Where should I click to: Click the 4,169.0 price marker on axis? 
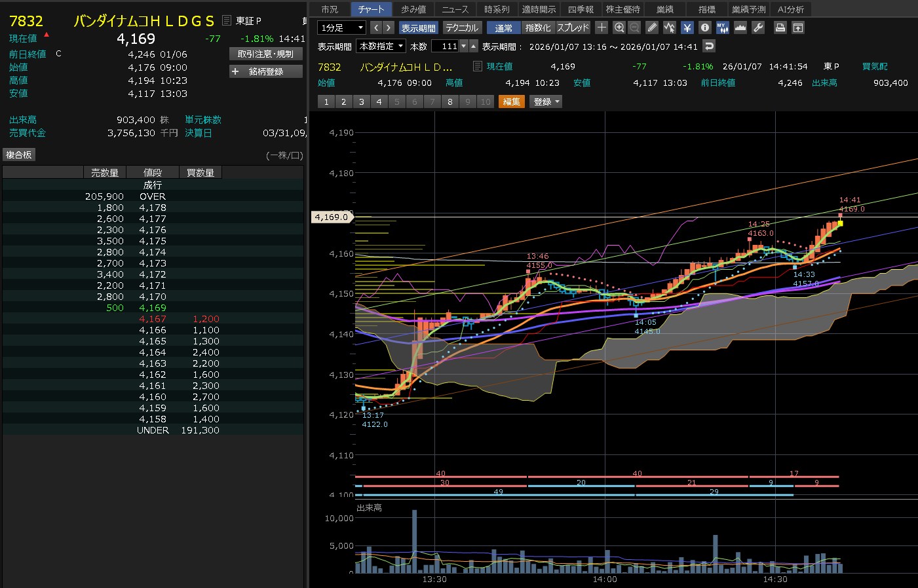(332, 217)
